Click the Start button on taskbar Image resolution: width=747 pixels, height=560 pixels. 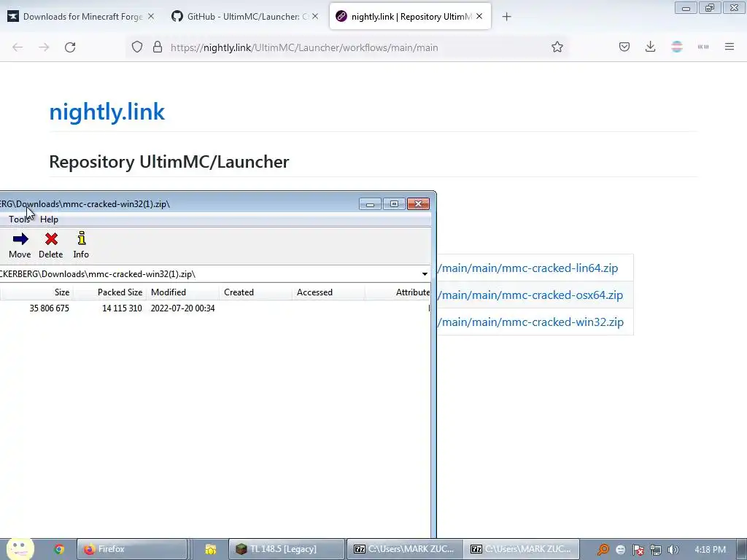tap(20, 549)
